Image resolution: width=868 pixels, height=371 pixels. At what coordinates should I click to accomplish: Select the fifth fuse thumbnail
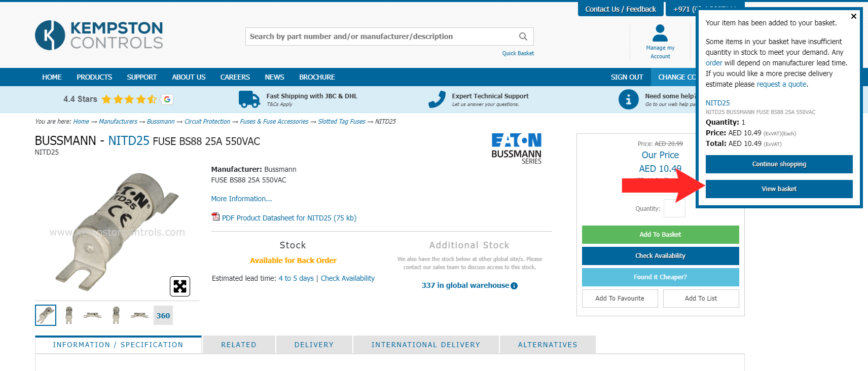pos(139,315)
